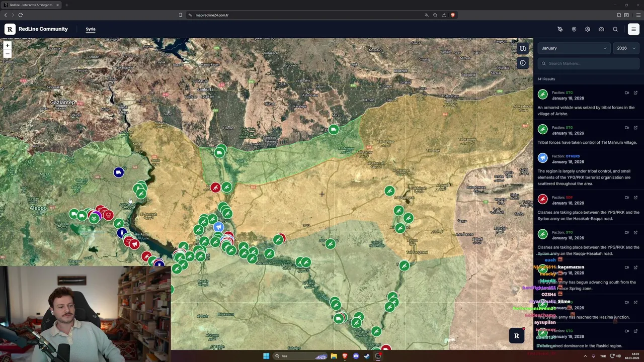Take a map snapshot with camera icon
The image size is (644, 362).
click(x=601, y=29)
